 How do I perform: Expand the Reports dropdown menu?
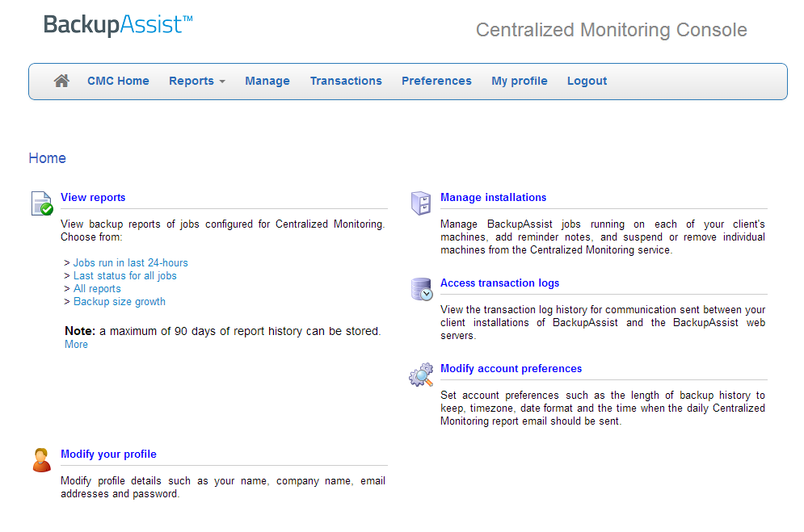point(197,81)
